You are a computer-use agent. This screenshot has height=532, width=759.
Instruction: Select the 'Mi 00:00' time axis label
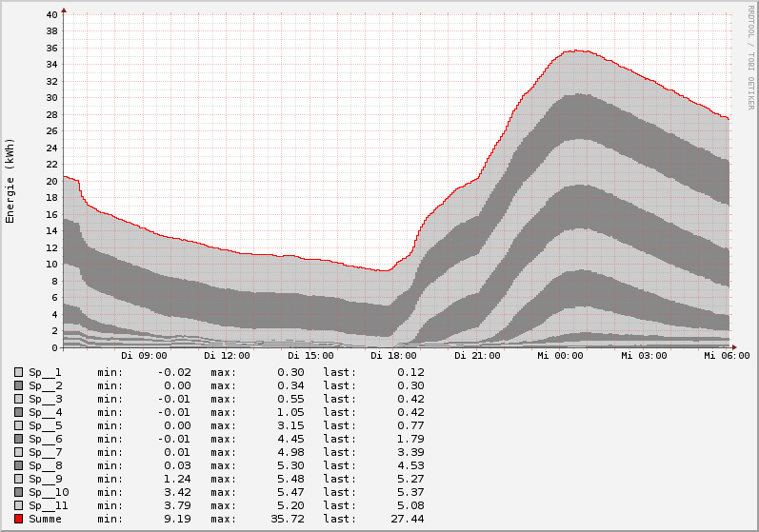[x=560, y=356]
